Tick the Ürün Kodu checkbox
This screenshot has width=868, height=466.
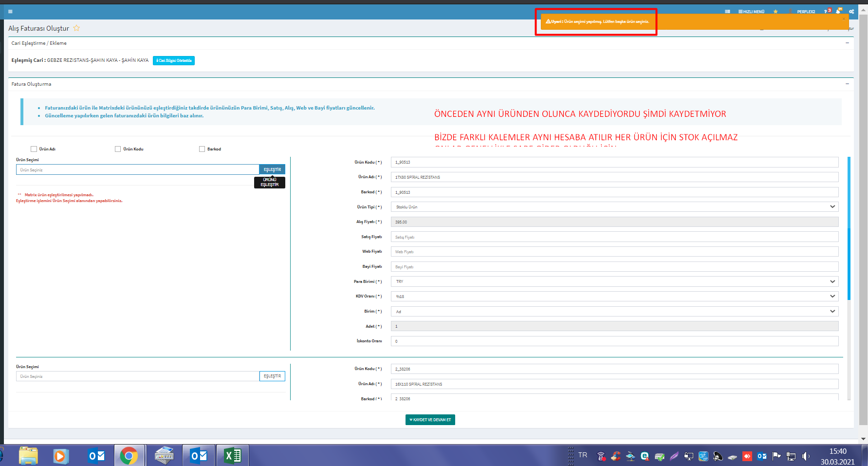tap(118, 149)
